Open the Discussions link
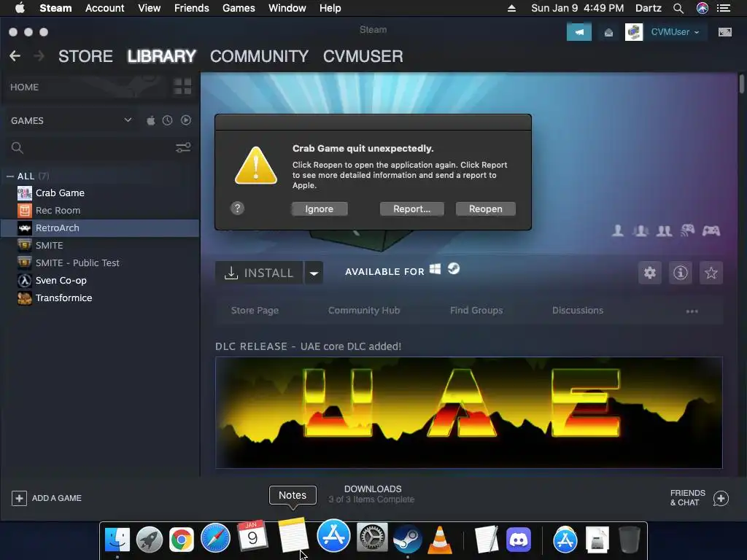This screenshot has width=747, height=560. (x=578, y=311)
